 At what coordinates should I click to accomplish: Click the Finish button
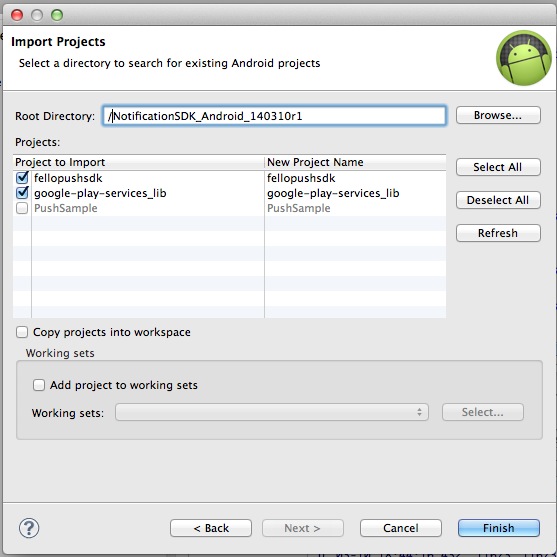499,528
